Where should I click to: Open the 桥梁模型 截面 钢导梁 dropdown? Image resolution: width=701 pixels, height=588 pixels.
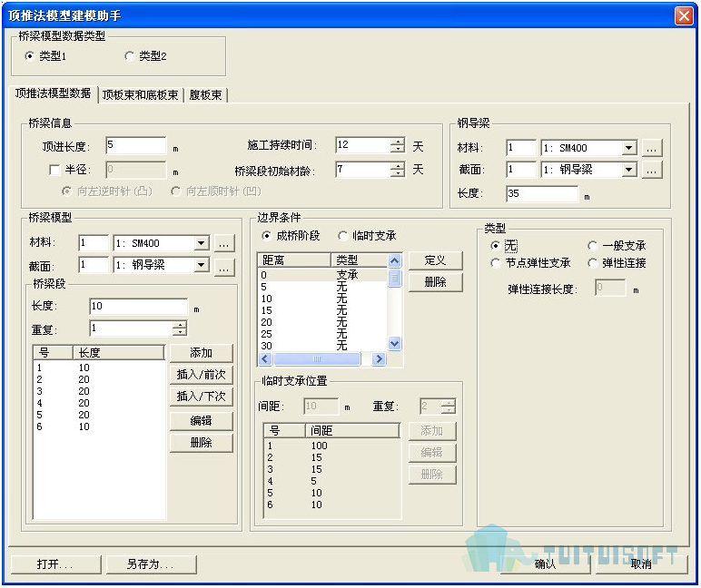point(202,265)
